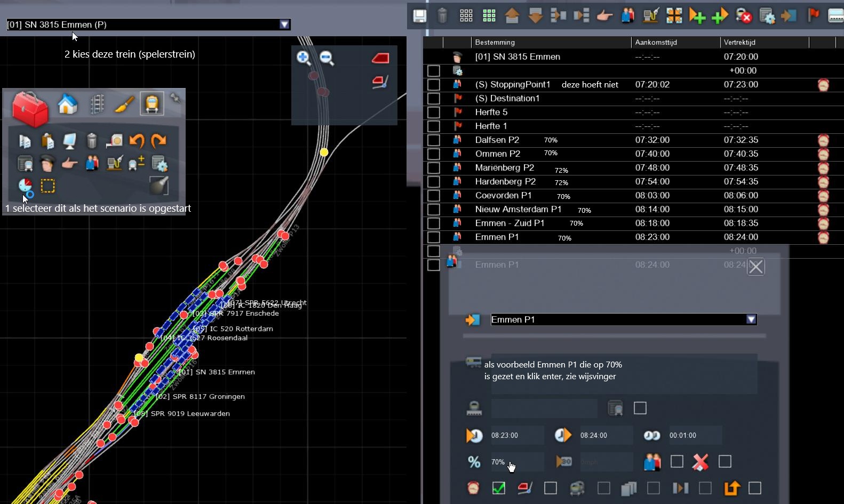
Task: Click the arrival time field 08:23:00
Action: 517,435
